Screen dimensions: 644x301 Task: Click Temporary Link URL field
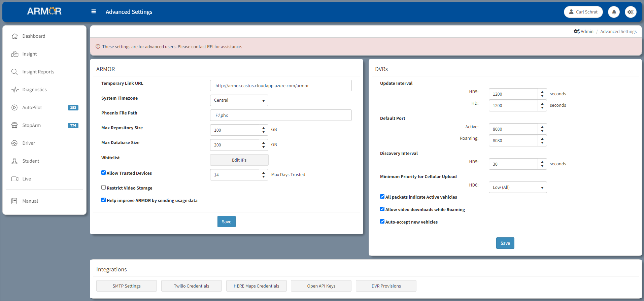tap(281, 86)
